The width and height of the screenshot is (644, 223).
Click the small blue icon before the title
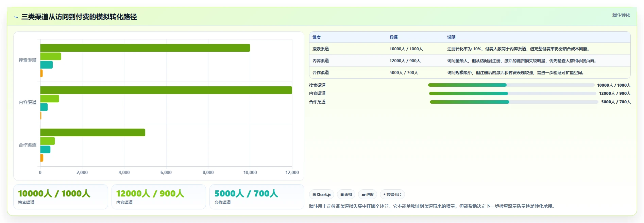(16, 17)
